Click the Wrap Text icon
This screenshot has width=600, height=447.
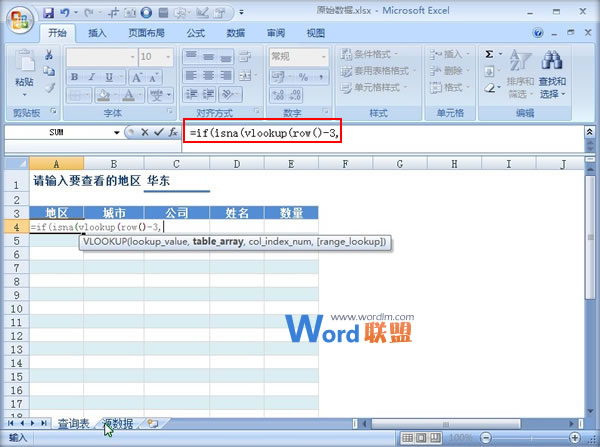245,57
